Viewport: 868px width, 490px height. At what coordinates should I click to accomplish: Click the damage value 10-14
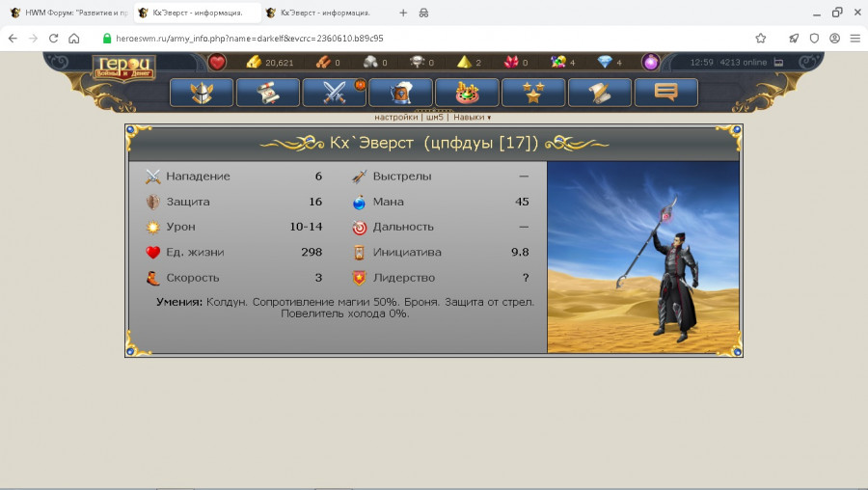point(306,227)
